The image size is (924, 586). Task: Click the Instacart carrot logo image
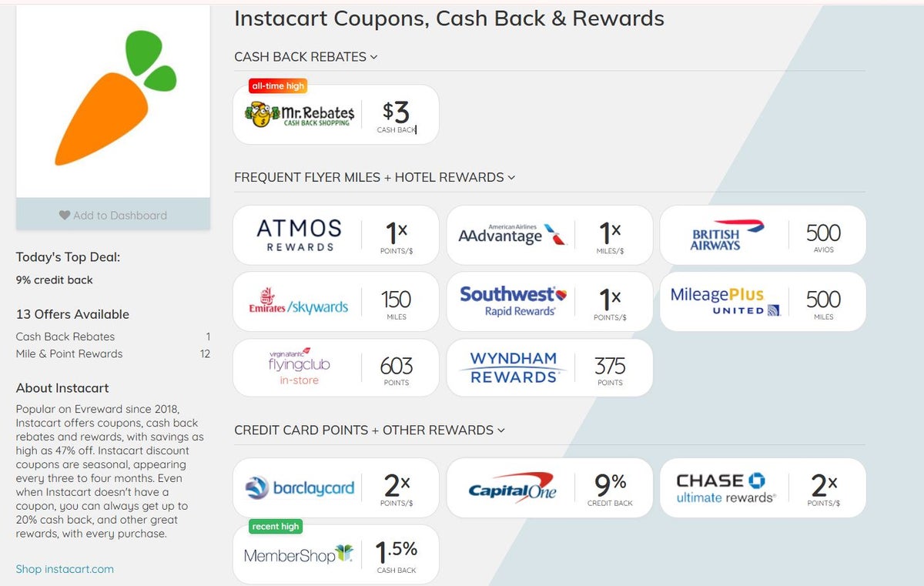[x=112, y=99]
